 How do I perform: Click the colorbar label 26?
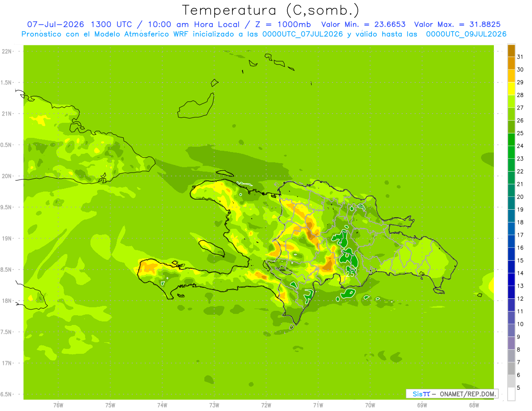pyautogui.click(x=520, y=120)
